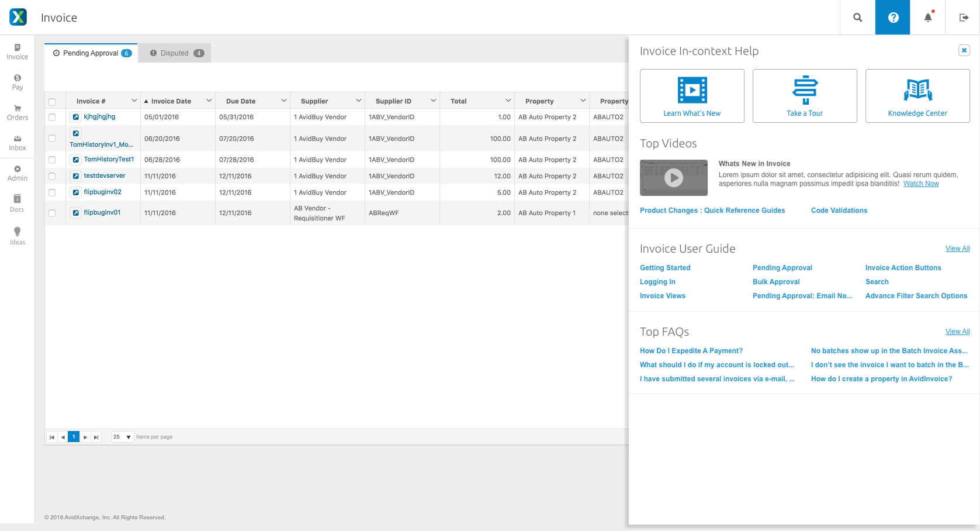Open the items per page dropdown
This screenshot has height=531, width=980.
[x=123, y=437]
